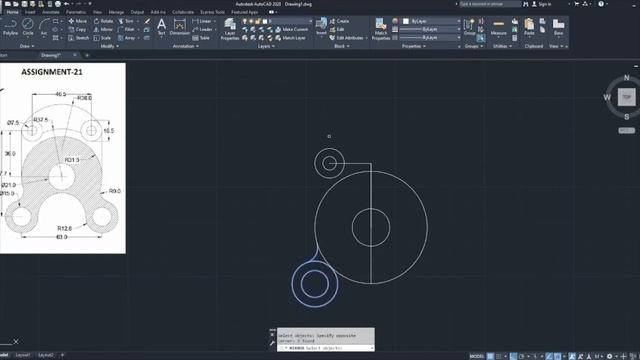This screenshot has width=640, height=360.
Task: Activate the Move command
Action: click(x=78, y=21)
